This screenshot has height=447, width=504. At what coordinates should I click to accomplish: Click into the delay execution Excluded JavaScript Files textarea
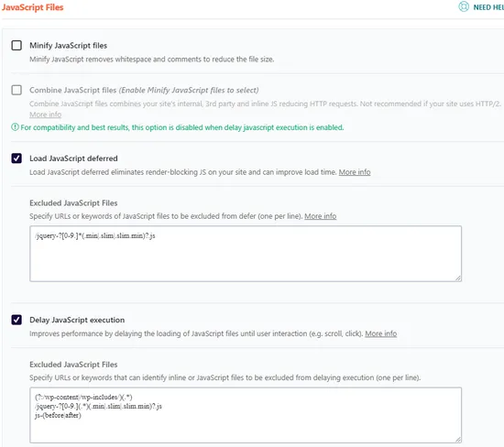[246, 415]
